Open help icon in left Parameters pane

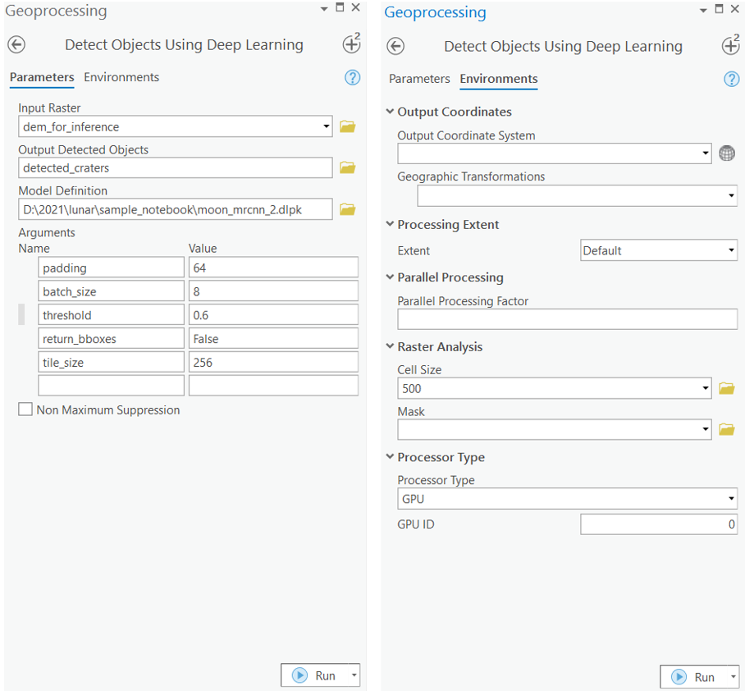pos(353,78)
